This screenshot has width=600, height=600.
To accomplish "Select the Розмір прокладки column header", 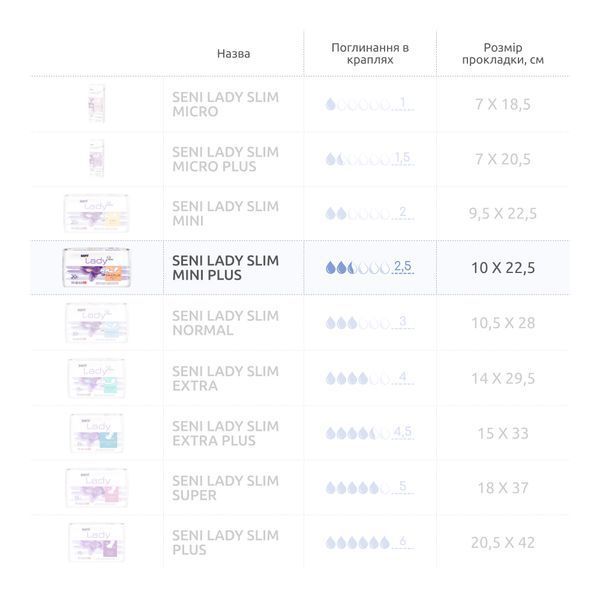I will (503, 54).
